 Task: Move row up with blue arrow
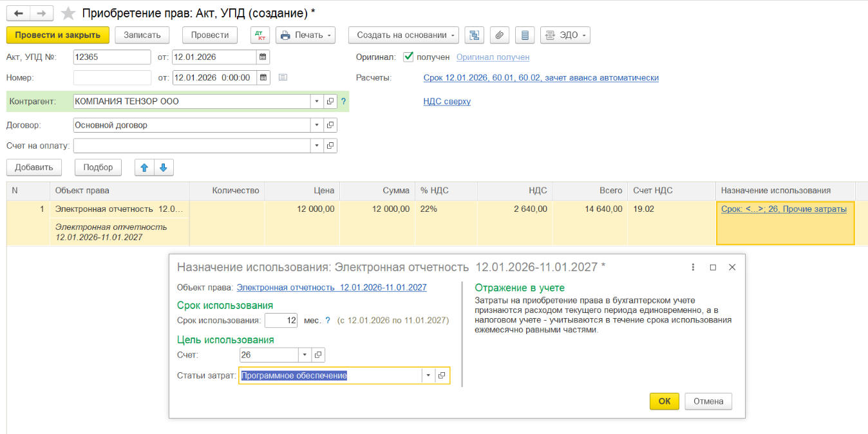[144, 167]
